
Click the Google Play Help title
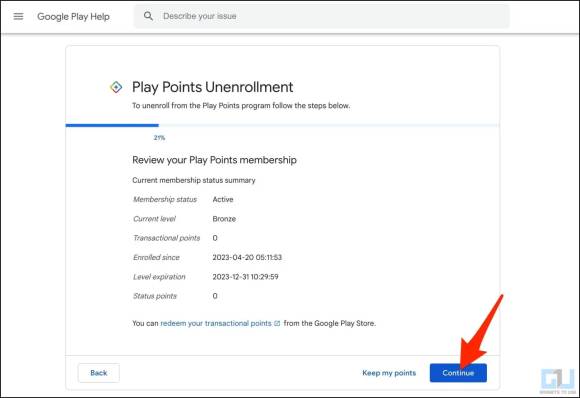point(73,17)
